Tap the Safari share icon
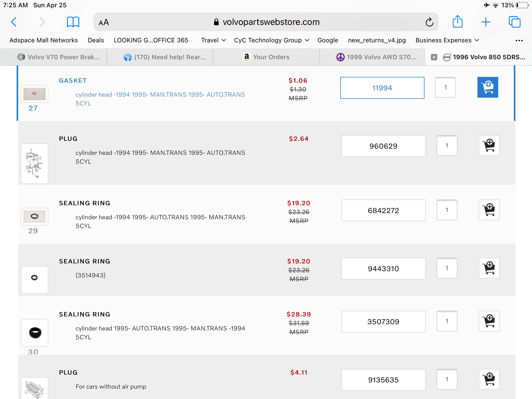 (457, 22)
